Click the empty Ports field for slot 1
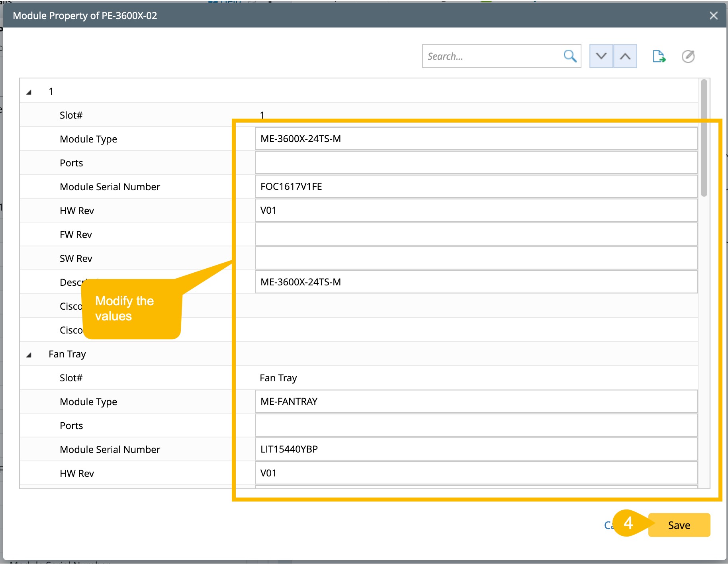 click(x=476, y=162)
